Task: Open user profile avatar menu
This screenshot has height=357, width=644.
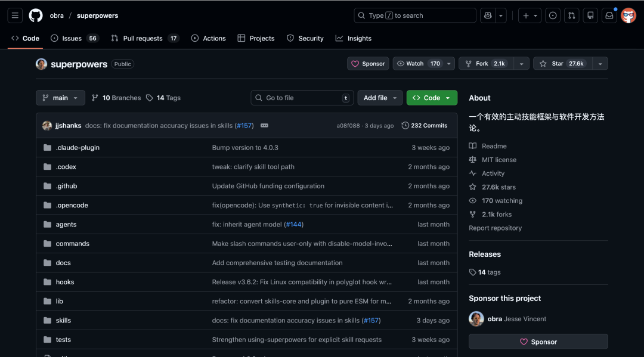Action: pyautogui.click(x=628, y=15)
